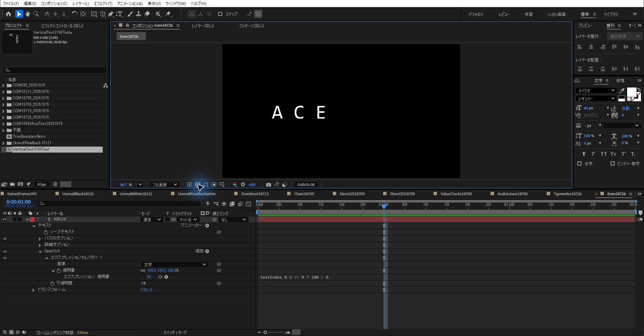The width and height of the screenshot is (644, 336).
Task: Toggle eye for Opacity0 animator
Action: [5, 251]
